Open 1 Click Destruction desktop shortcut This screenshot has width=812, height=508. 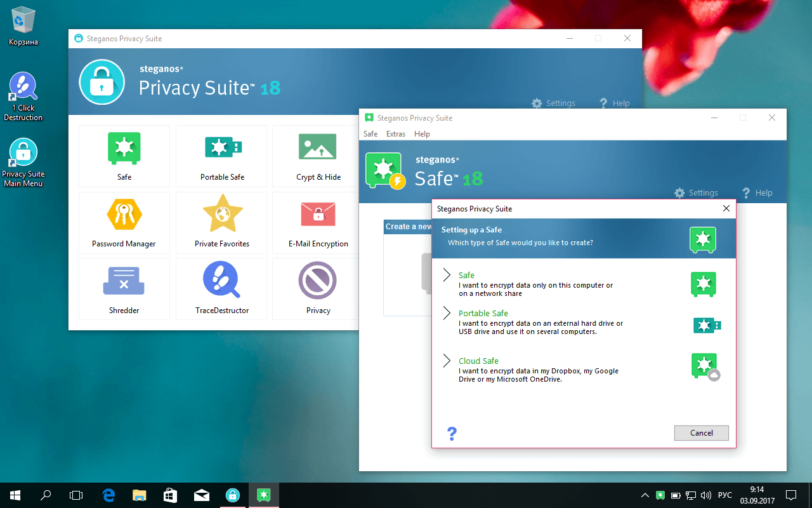(23, 96)
